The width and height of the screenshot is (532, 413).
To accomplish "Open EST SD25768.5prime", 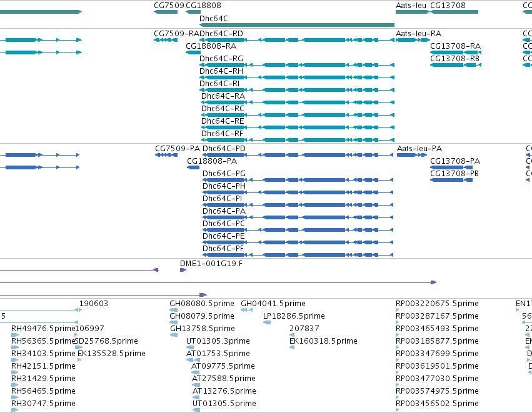I will [106, 341].
